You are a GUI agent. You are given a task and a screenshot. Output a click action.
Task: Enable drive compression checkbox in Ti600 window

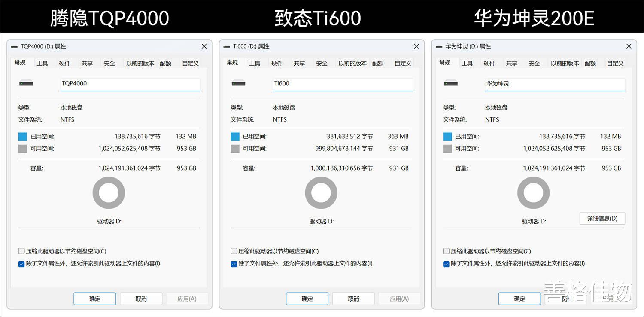(x=234, y=251)
